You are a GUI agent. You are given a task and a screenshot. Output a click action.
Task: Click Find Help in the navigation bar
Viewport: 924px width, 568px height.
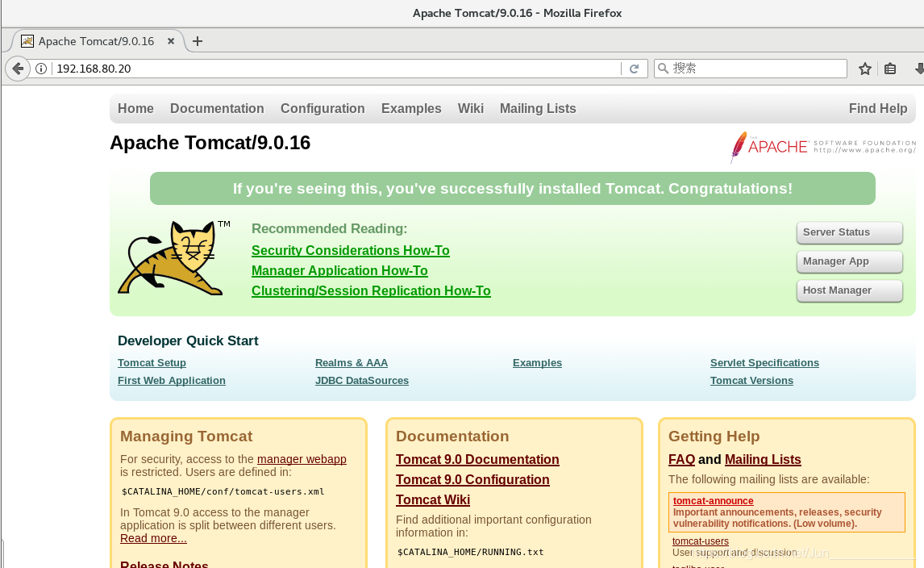click(878, 109)
